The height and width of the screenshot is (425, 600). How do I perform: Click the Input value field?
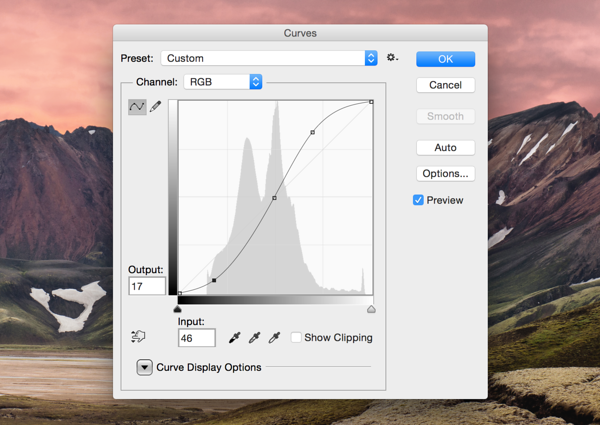coord(197,338)
